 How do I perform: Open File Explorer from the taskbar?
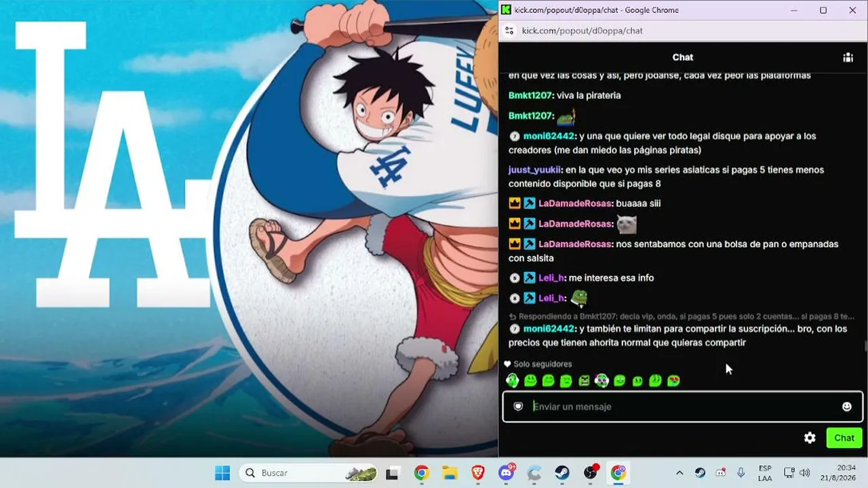pos(450,473)
